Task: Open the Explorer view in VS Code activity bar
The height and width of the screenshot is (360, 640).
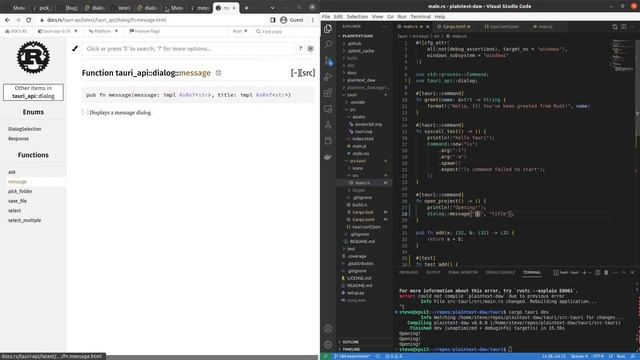Action: click(328, 29)
